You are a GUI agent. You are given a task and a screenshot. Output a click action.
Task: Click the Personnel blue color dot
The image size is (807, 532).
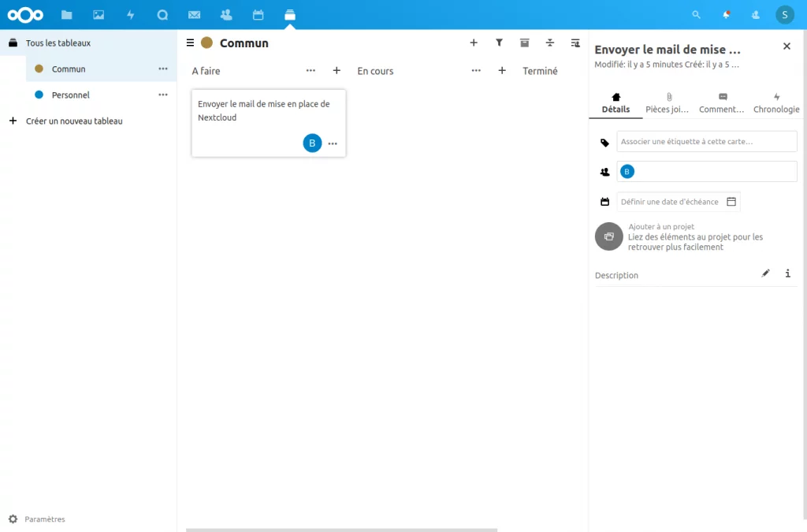(39, 95)
